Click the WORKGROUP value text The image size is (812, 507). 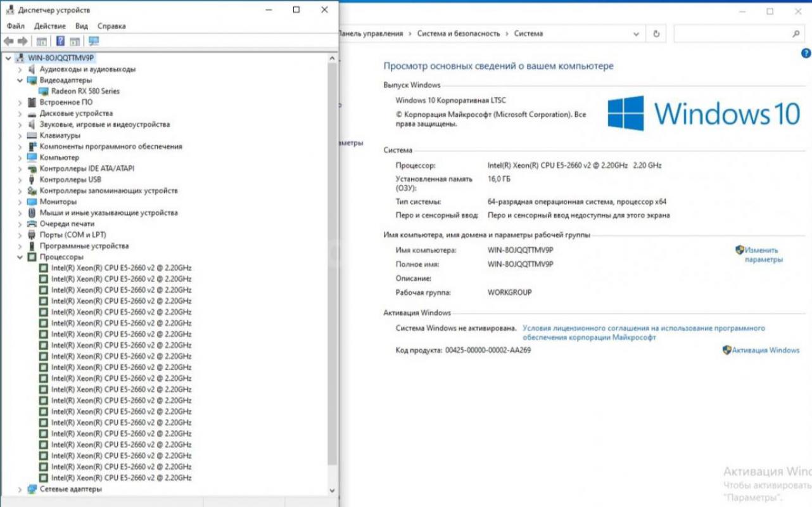(510, 293)
